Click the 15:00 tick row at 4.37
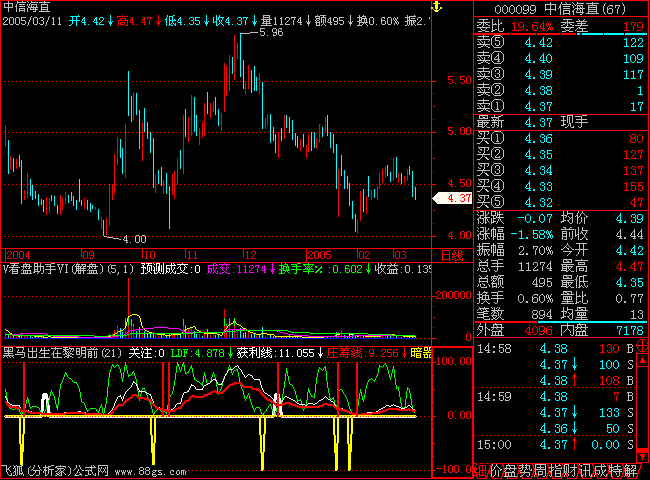 pyautogui.click(x=556, y=445)
